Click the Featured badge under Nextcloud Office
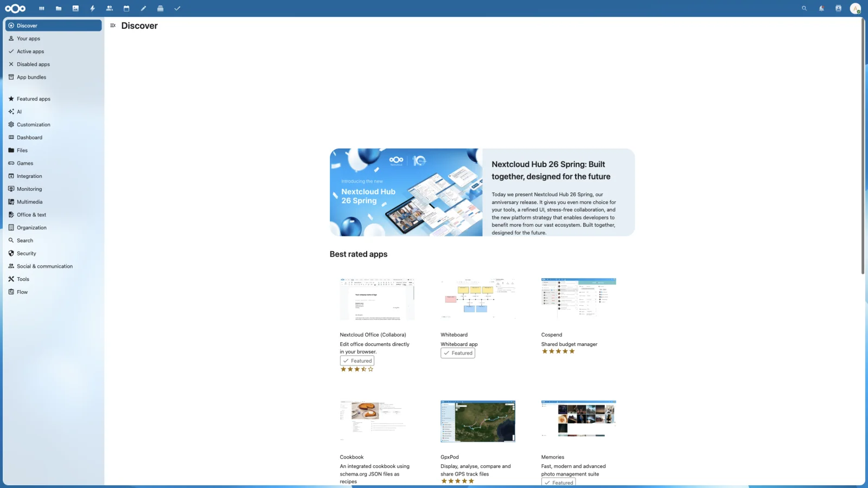This screenshot has height=488, width=868. tap(357, 361)
